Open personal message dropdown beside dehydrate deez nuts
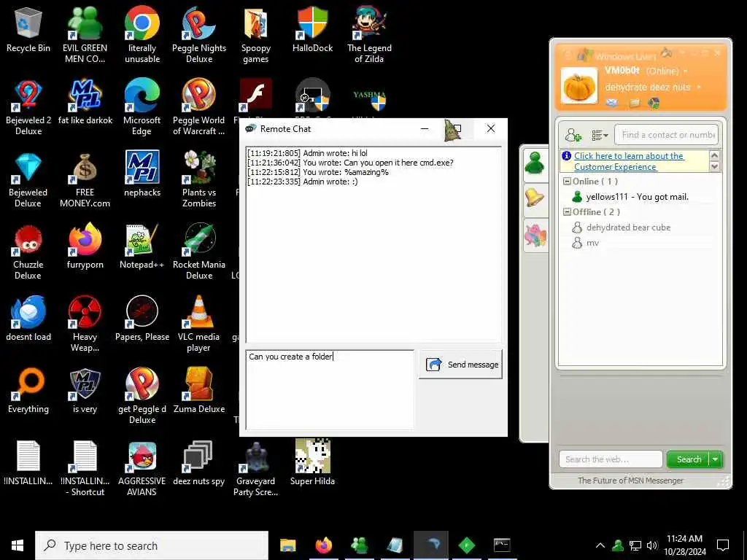 [x=698, y=87]
